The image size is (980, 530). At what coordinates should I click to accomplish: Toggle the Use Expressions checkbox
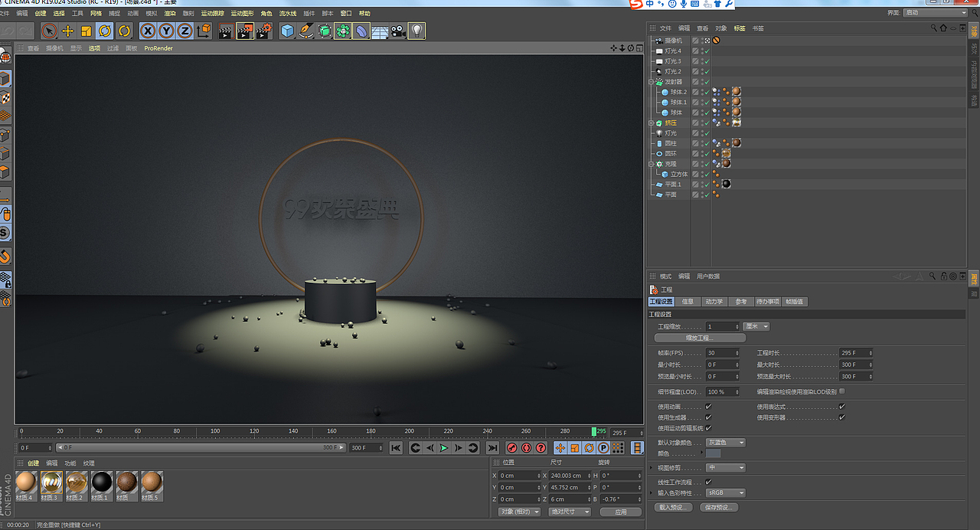coord(842,407)
